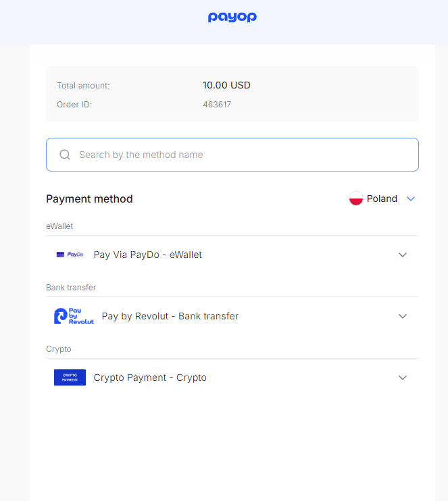Click the PayDo logo icon

pos(70,255)
